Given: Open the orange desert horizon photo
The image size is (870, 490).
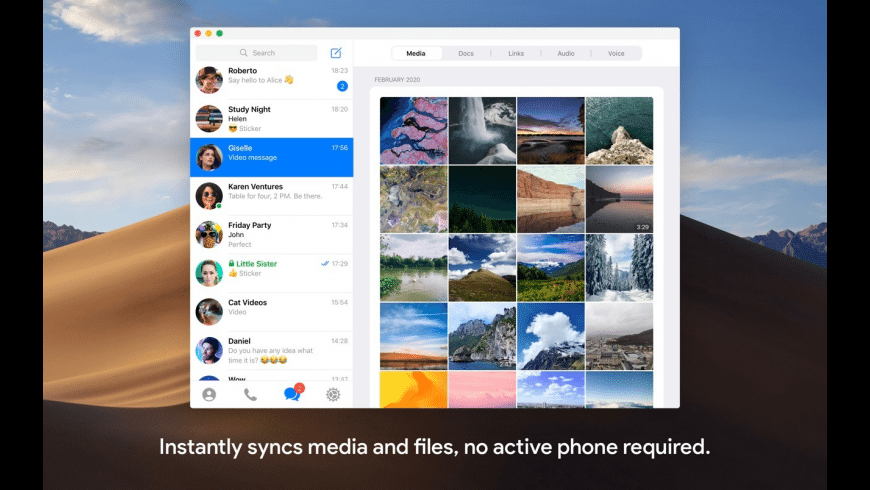Looking at the screenshot, I should point(414,336).
